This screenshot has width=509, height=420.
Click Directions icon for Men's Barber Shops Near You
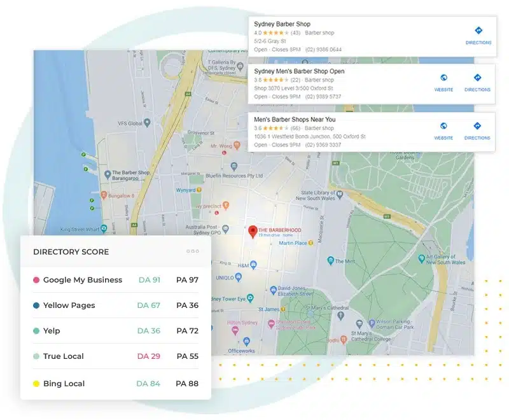pos(477,126)
